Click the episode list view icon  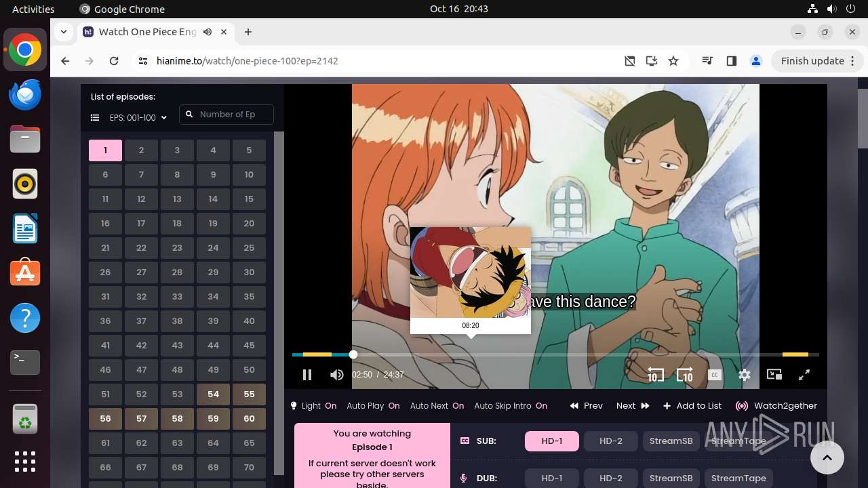pyautogui.click(x=95, y=118)
